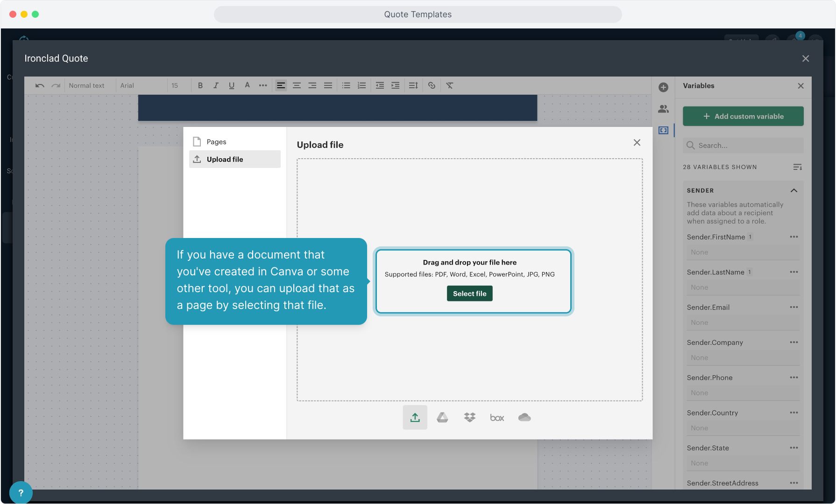Insert a bulleted list
This screenshot has width=836, height=504.
tap(346, 85)
